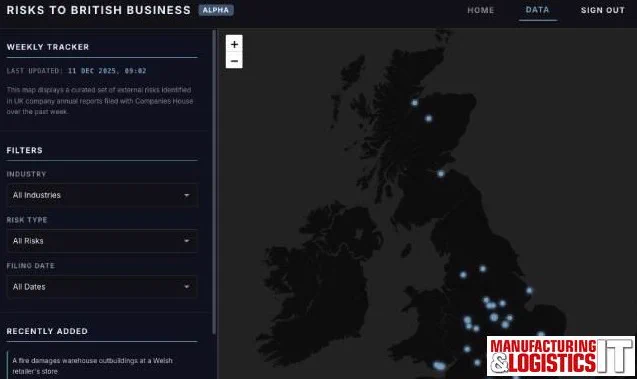Viewport: 637px width, 379px height.
Task: Click the sidebar vertical scrollbar
Action: tap(214, 182)
